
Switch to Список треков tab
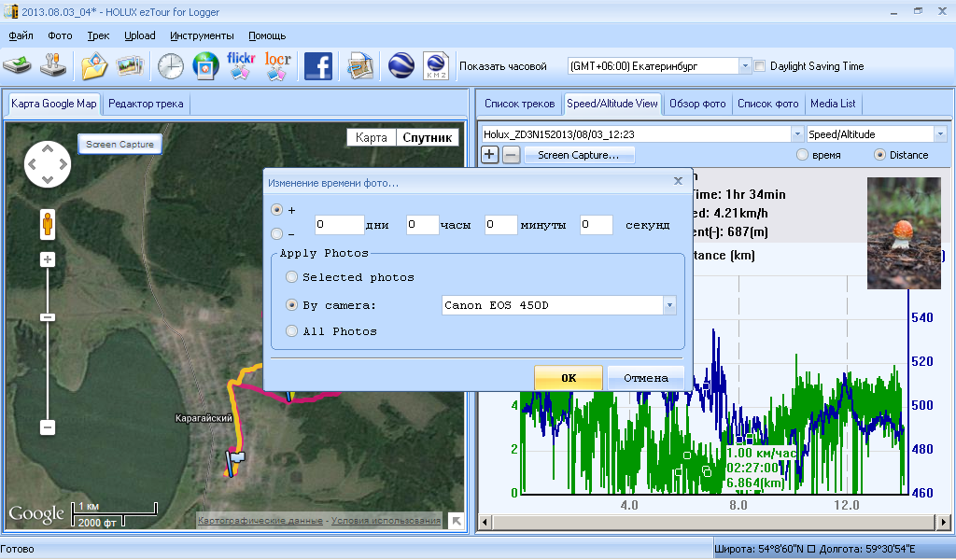(519, 104)
